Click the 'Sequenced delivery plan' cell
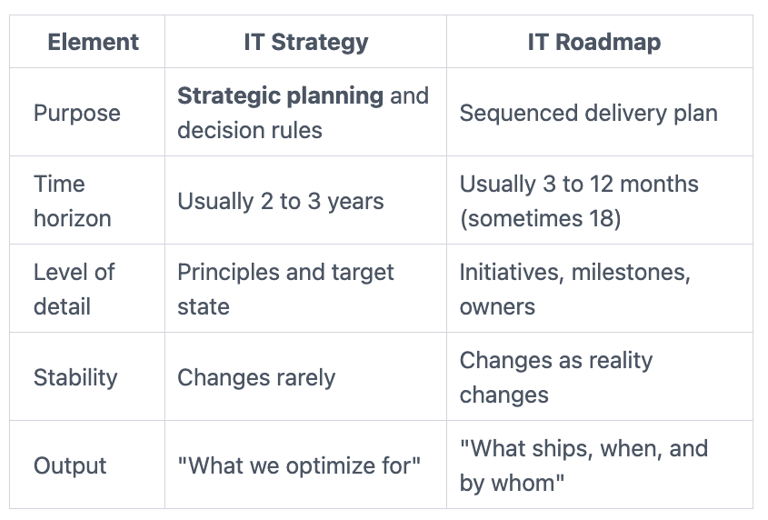This screenshot has height=520, width=768. (588, 113)
